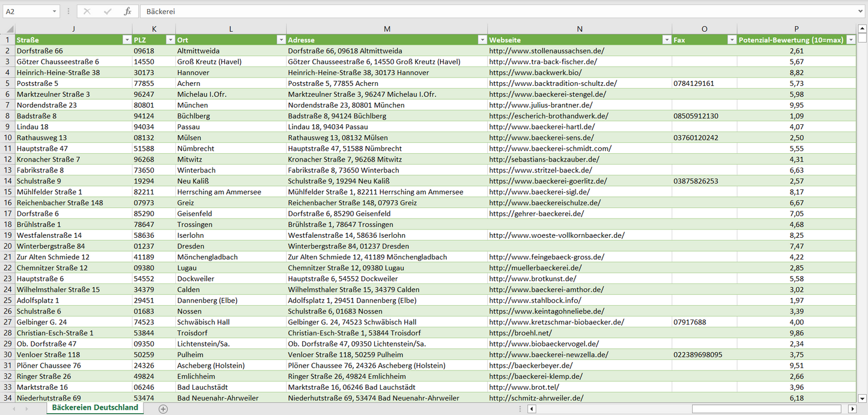This screenshot has width=868, height=415.
Task: Click the horizontal scrollbar left arrow
Action: 532,408
